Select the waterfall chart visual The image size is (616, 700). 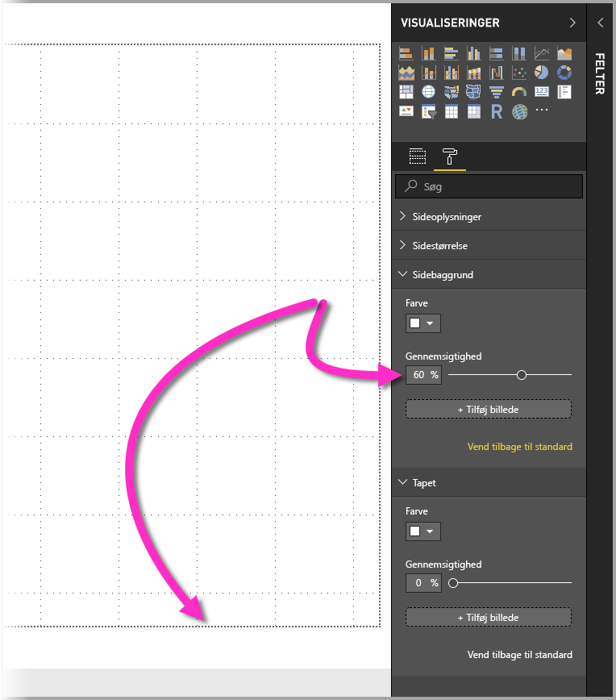tap(497, 73)
